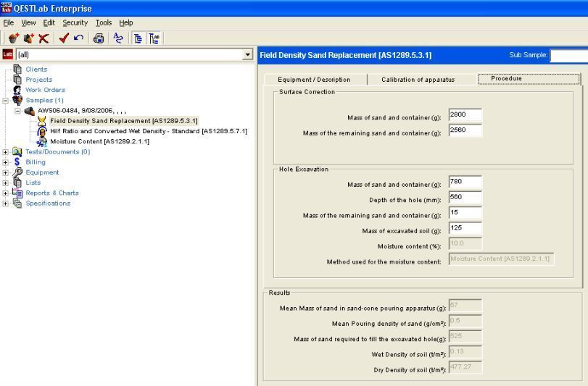Screen dimensions: 588x386
Task: Open the Equipment / Description tab
Action: [x=313, y=79]
